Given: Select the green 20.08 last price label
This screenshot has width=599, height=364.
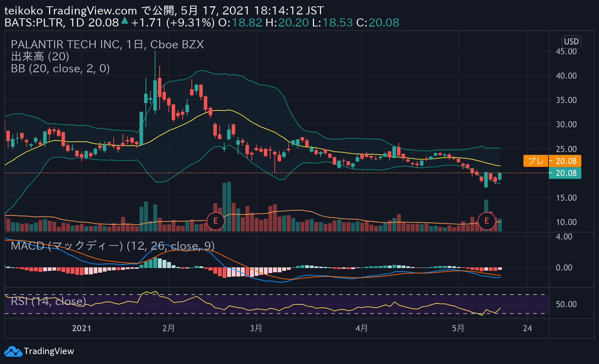Looking at the screenshot, I should pyautogui.click(x=565, y=173).
